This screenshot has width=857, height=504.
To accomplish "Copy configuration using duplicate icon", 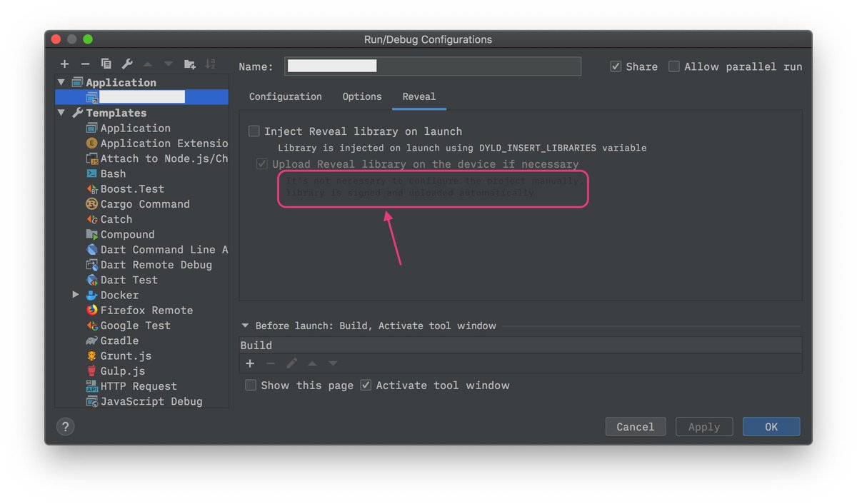I will coord(106,64).
